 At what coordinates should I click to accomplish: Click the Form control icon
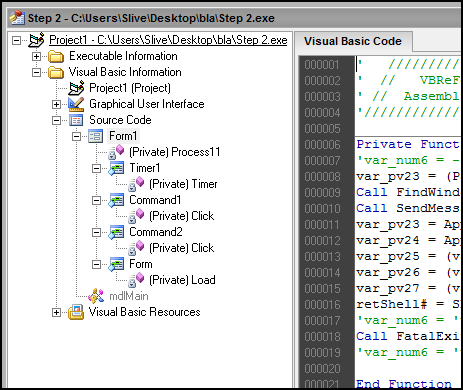(116, 264)
